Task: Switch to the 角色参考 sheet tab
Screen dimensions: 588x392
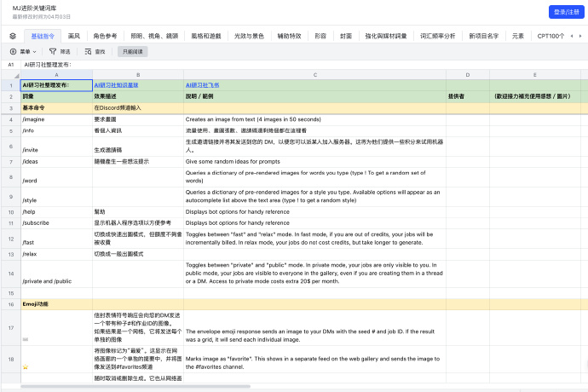Action: [106, 37]
